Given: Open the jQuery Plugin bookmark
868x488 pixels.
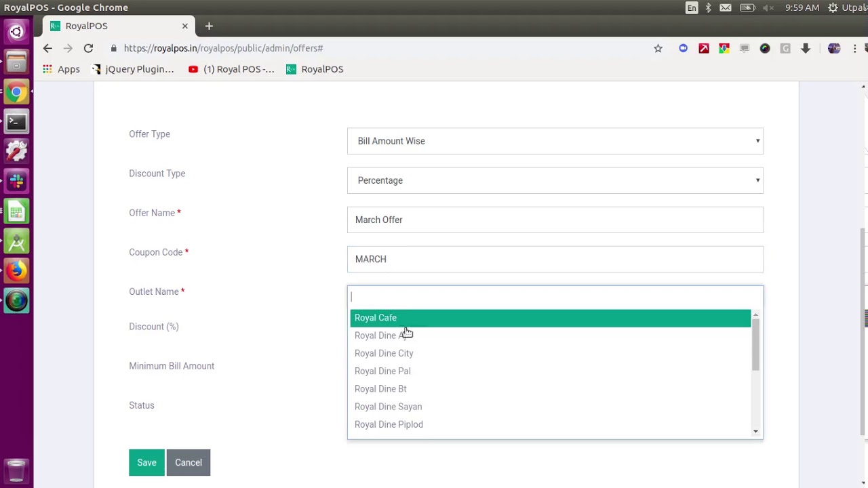Looking at the screenshot, I should pyautogui.click(x=133, y=69).
